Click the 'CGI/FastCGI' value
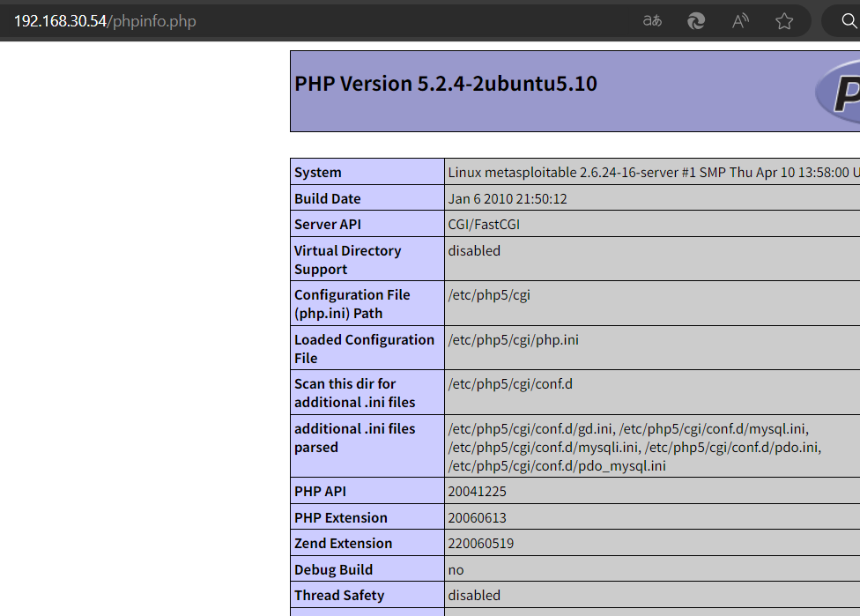Image resolution: width=860 pixels, height=616 pixels. 484,225
